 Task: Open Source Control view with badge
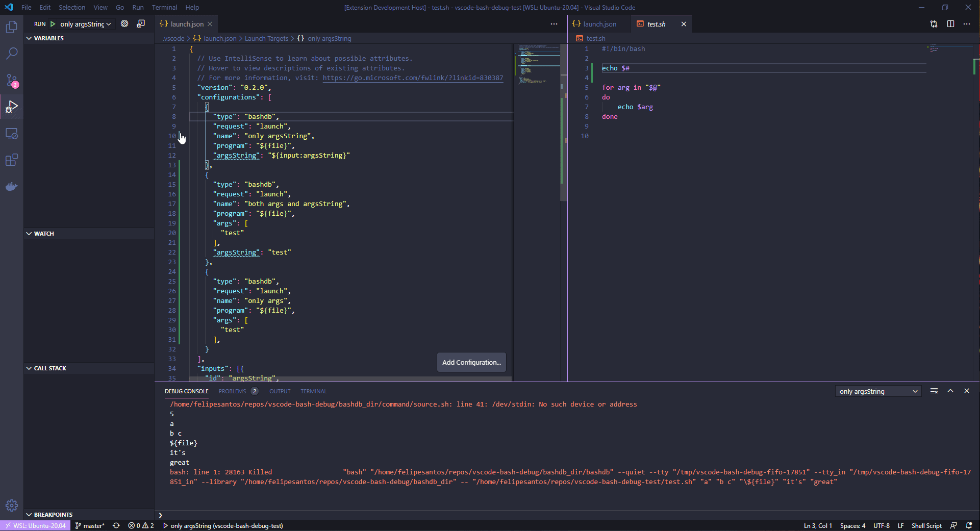[11, 80]
